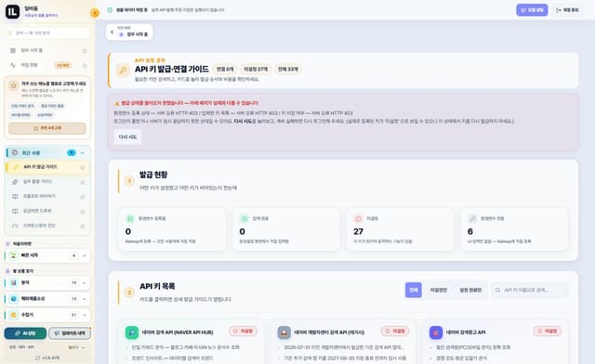Open 업무 시작 홈 in the sidebar
The height and width of the screenshot is (364, 595).
(x=47, y=50)
